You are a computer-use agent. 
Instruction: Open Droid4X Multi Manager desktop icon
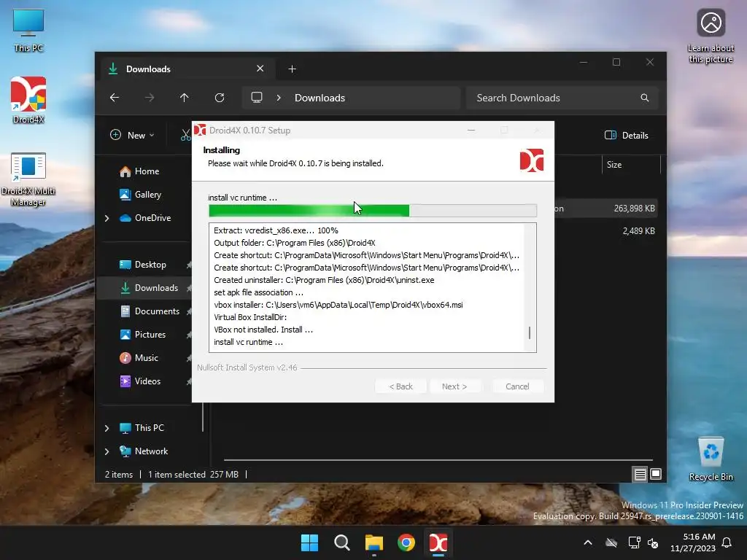(28, 179)
